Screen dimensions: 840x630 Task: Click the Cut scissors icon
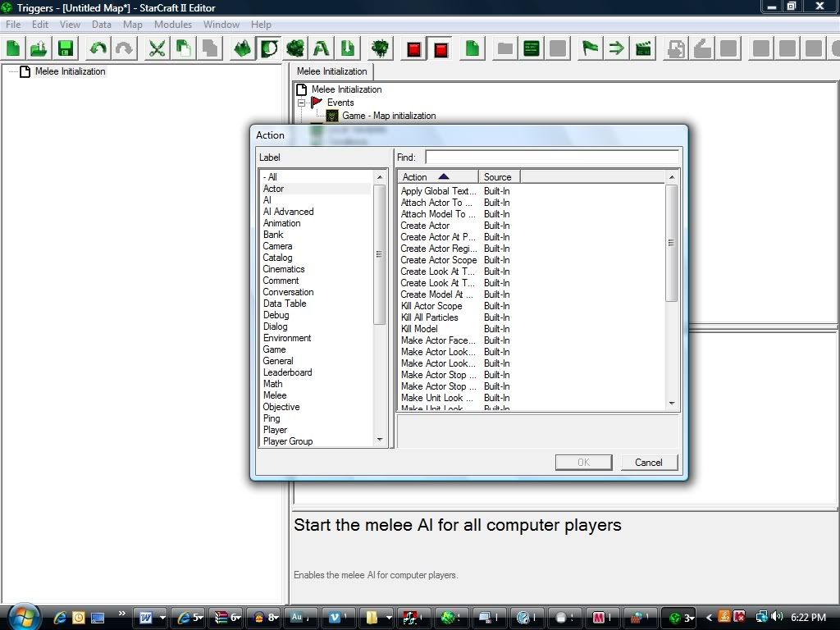pyautogui.click(x=157, y=48)
